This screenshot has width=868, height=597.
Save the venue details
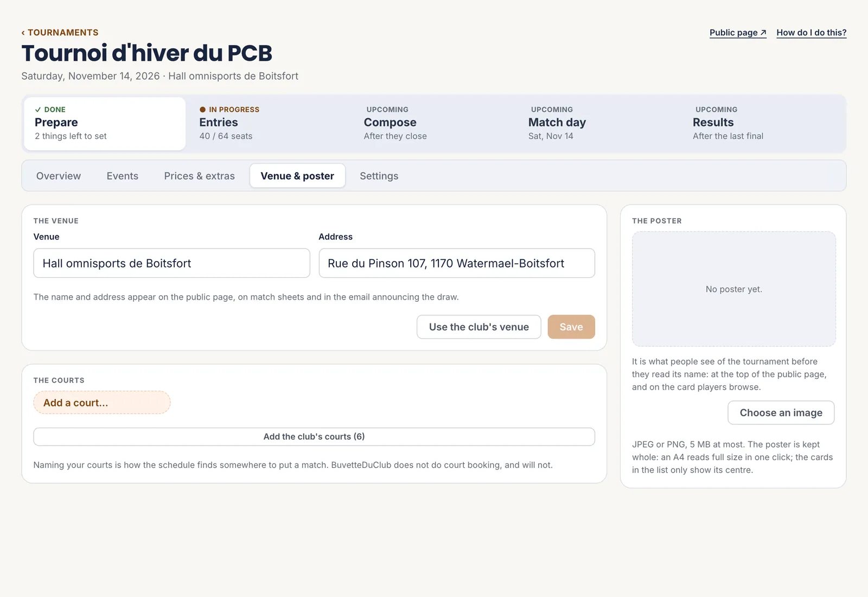coord(571,327)
